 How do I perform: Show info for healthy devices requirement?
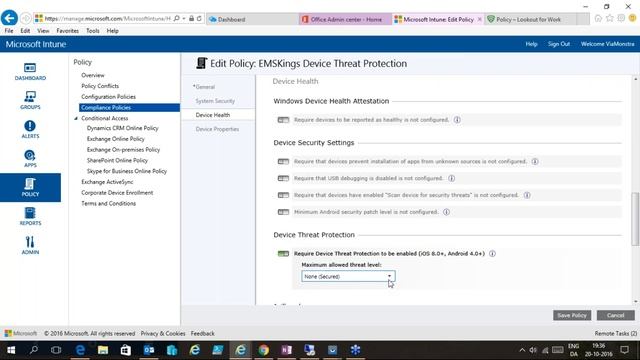coord(457,120)
